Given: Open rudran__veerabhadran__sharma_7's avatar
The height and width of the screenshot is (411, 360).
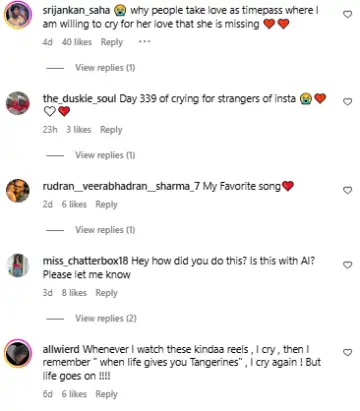Looking at the screenshot, I should (x=18, y=191).
